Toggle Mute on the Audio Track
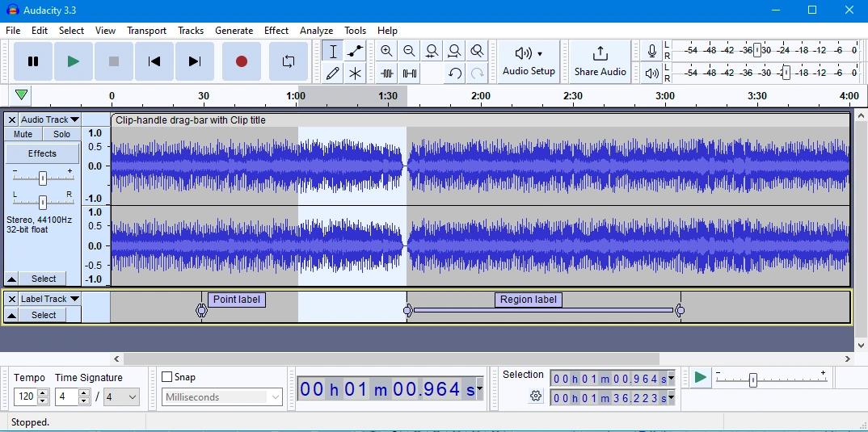Image resolution: width=868 pixels, height=432 pixels. [x=23, y=135]
